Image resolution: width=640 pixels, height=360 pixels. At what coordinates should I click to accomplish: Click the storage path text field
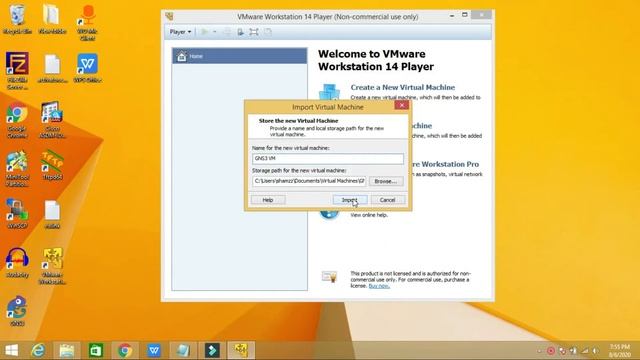(x=309, y=181)
